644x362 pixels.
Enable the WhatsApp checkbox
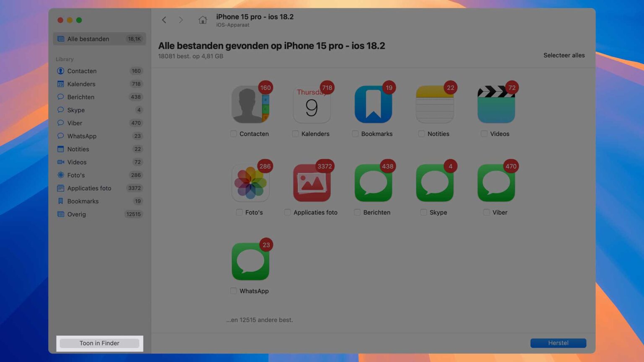point(234,291)
